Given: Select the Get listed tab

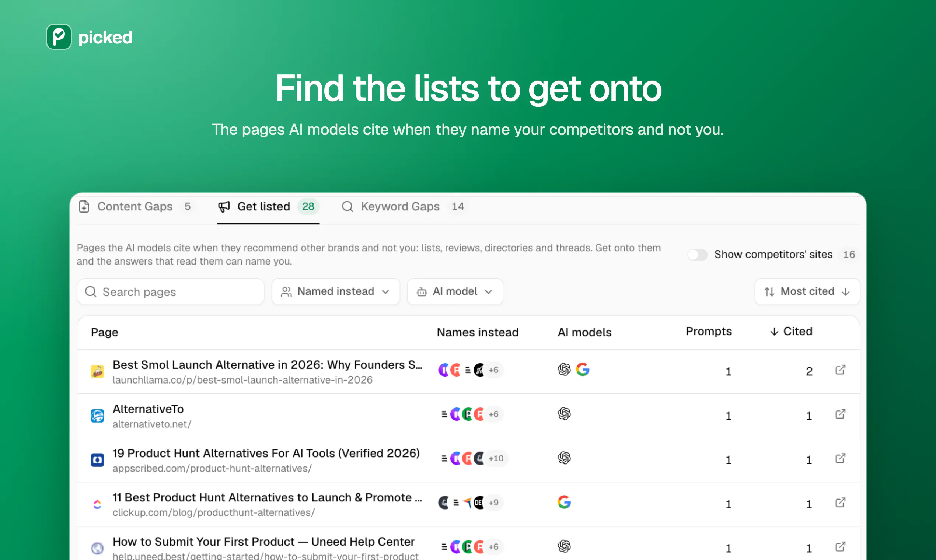Looking at the screenshot, I should [x=268, y=206].
